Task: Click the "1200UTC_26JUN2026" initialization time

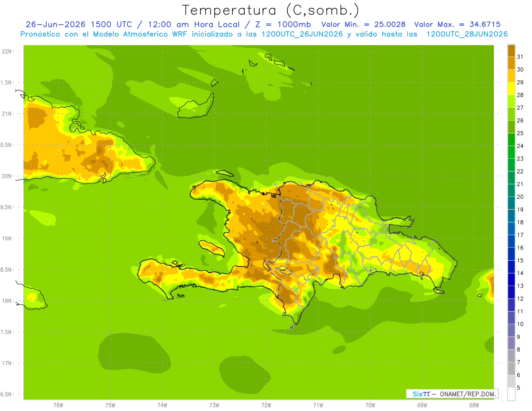Action: [301, 34]
